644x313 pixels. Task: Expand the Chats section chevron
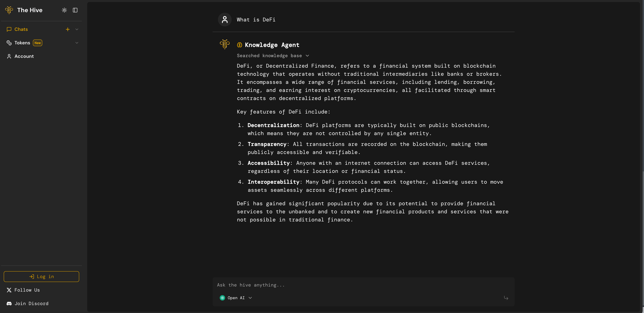point(77,29)
